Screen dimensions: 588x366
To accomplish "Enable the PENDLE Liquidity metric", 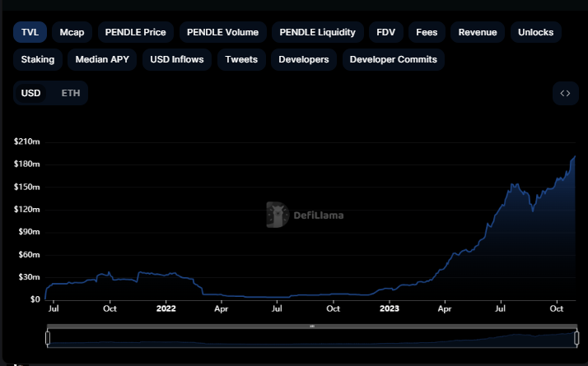I will 317,32.
